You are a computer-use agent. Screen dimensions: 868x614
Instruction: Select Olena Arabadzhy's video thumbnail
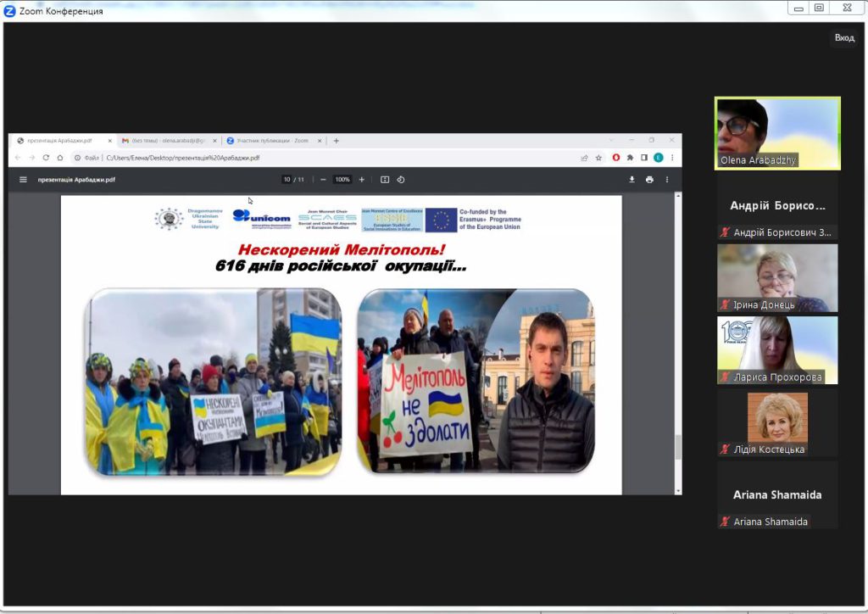pyautogui.click(x=777, y=132)
